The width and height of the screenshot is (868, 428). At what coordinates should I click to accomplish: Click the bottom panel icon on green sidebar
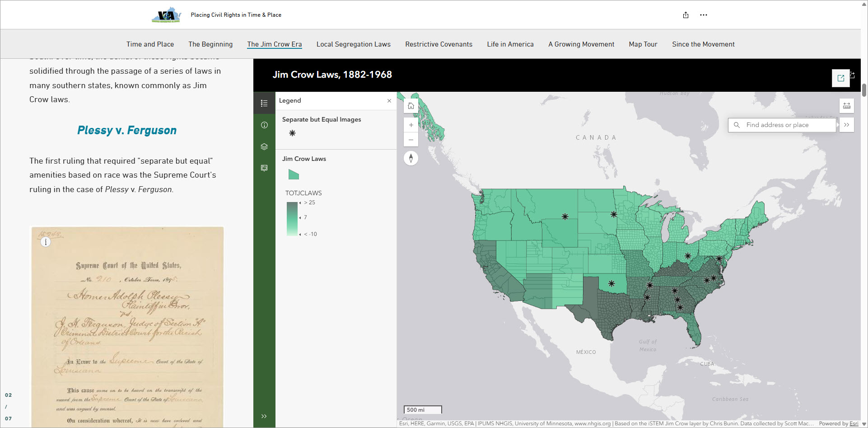point(264,168)
